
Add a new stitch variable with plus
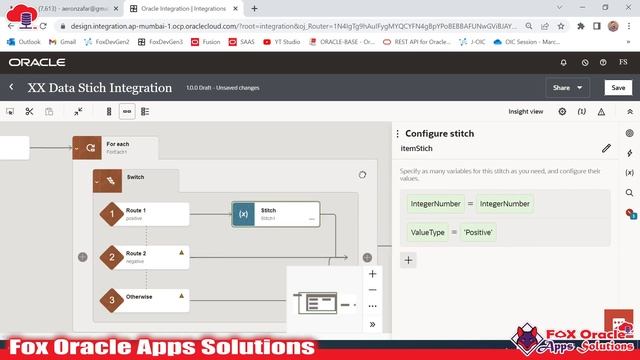tap(408, 260)
